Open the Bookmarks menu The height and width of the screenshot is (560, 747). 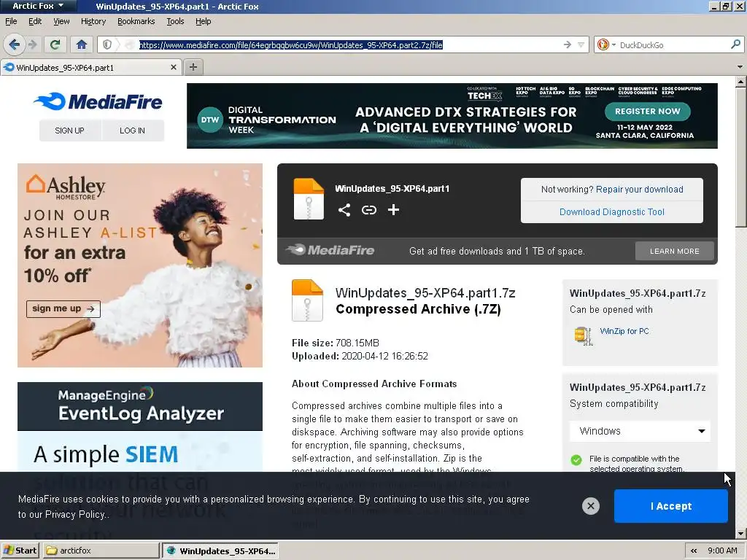click(x=136, y=21)
